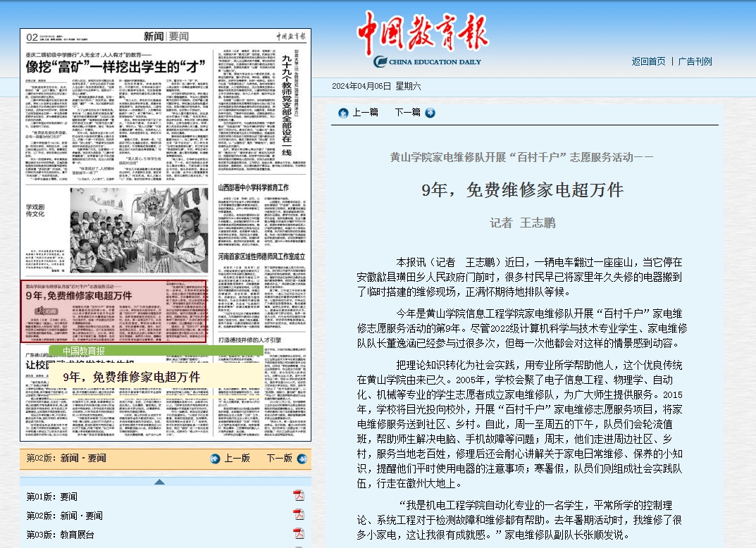Select 第03版：教育展台 in page list
756x548 pixels.
(x=61, y=535)
